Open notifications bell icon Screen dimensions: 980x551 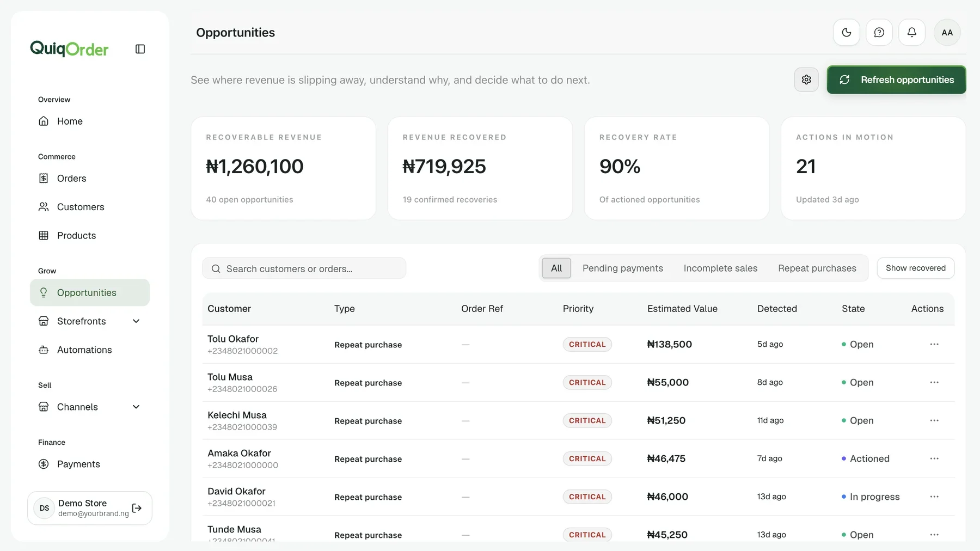pos(911,33)
